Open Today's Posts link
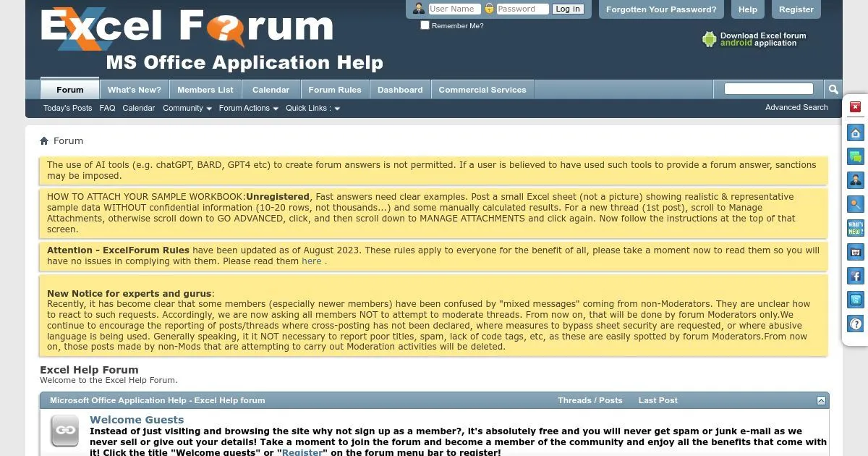The image size is (868, 456). point(68,108)
